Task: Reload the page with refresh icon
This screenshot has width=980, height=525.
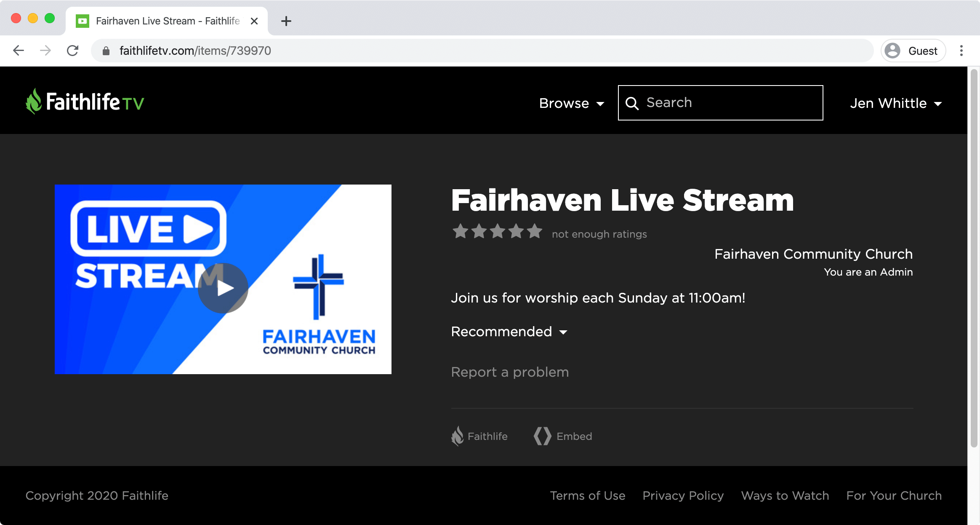Action: (x=73, y=51)
